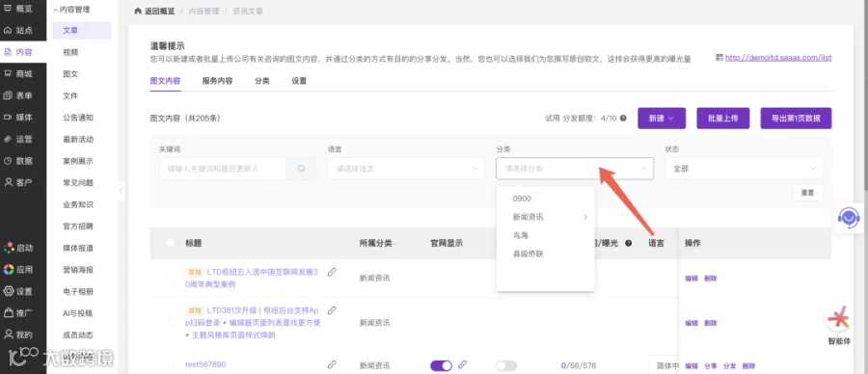Click the home icon beside 返回概览
The width and height of the screenshot is (868, 374).
click(138, 11)
